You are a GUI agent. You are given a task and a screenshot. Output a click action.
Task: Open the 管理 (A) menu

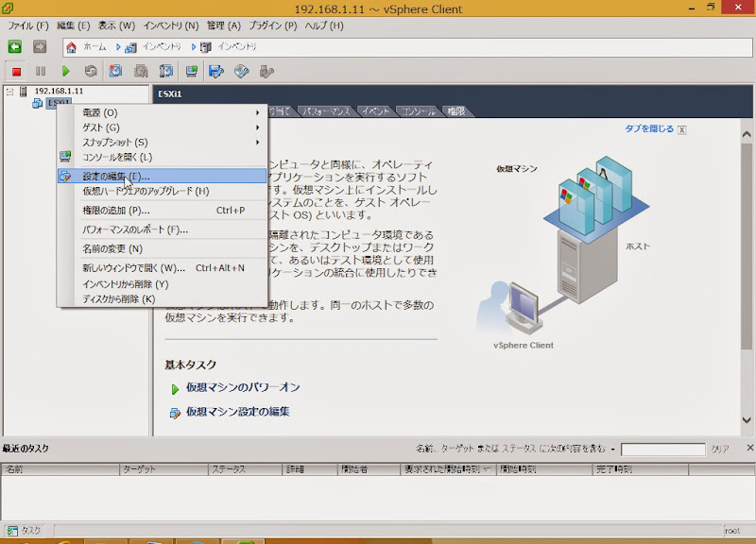pos(224,26)
